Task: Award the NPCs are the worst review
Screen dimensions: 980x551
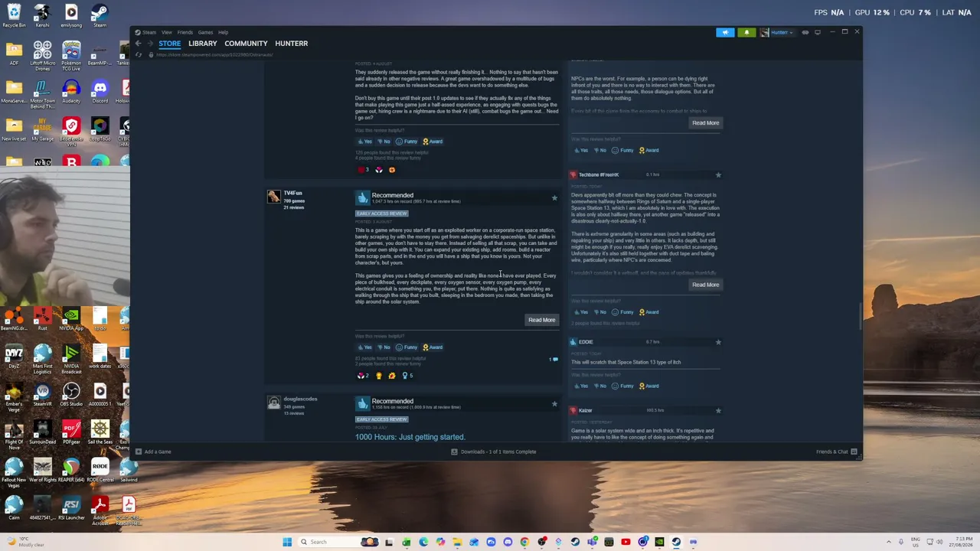Action: pyautogui.click(x=648, y=151)
